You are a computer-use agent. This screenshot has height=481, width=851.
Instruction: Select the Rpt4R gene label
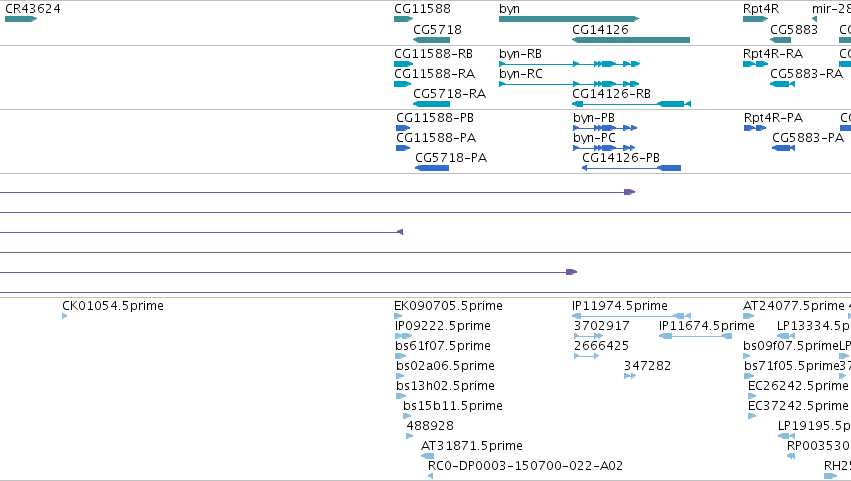761,9
